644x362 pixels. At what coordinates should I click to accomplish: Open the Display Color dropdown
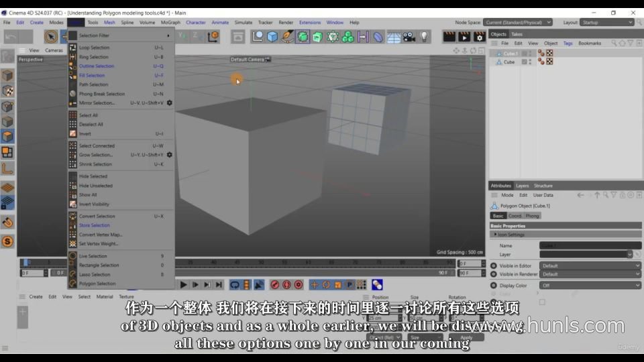coord(590,286)
